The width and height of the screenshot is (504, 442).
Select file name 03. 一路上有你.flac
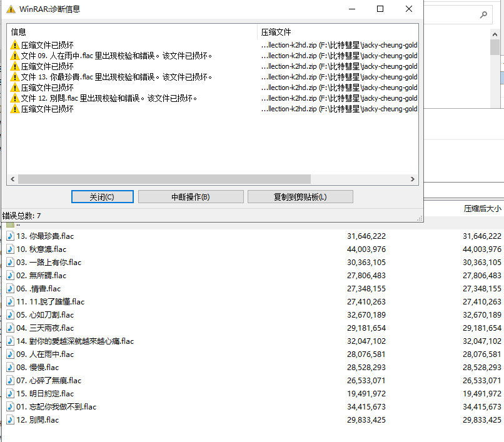[x=49, y=263]
